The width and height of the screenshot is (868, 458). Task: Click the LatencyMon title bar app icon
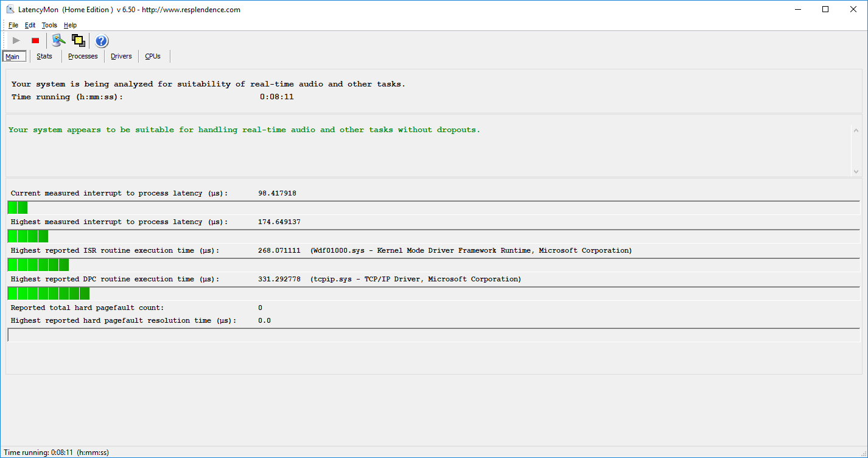pos(10,9)
